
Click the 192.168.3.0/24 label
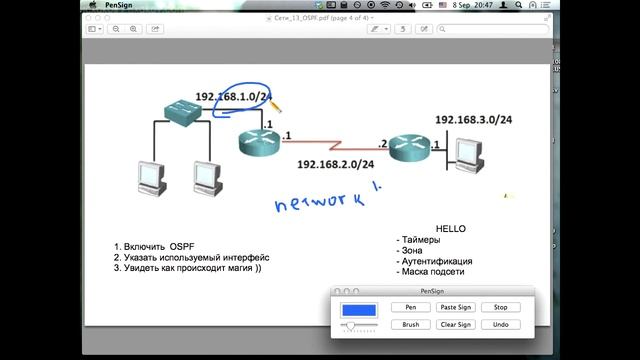click(473, 120)
